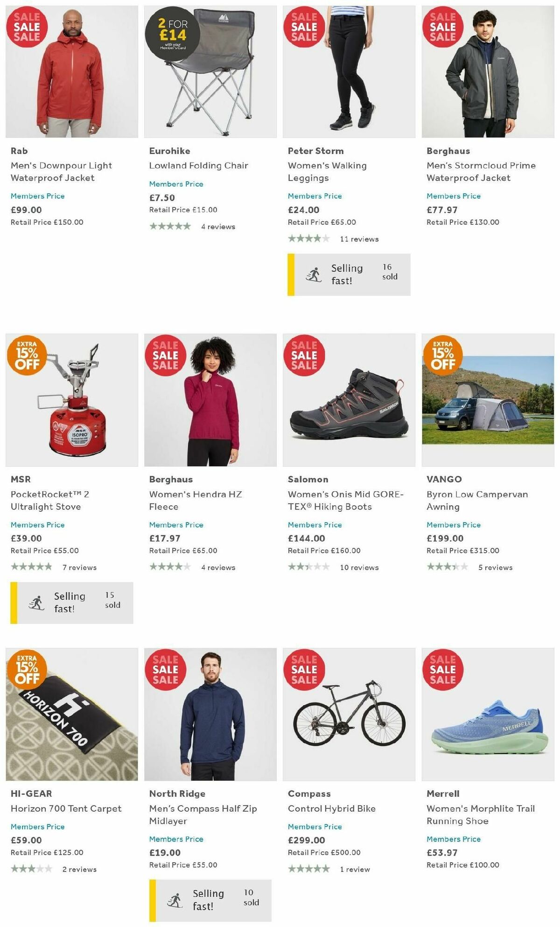Click '5 reviews' link for Vango awning

(x=496, y=568)
